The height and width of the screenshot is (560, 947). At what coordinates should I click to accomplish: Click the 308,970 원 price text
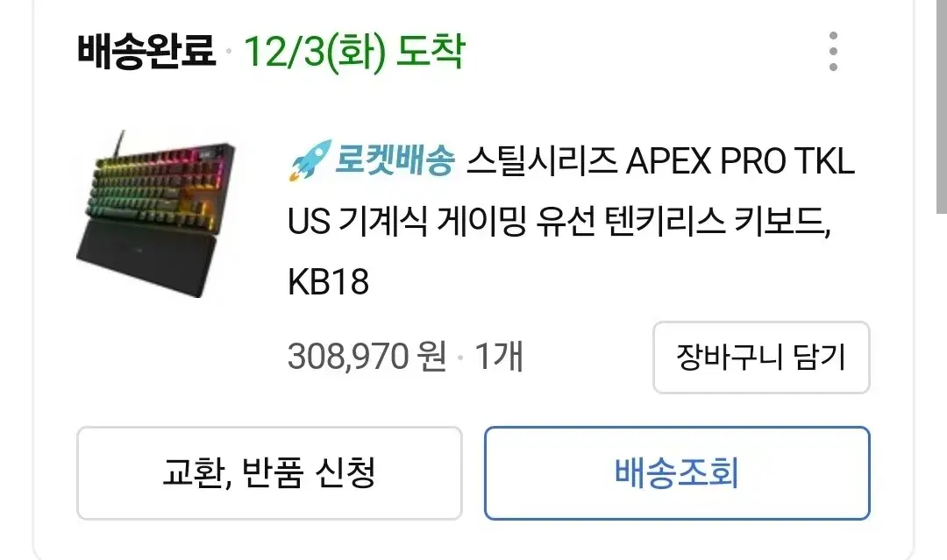point(367,356)
